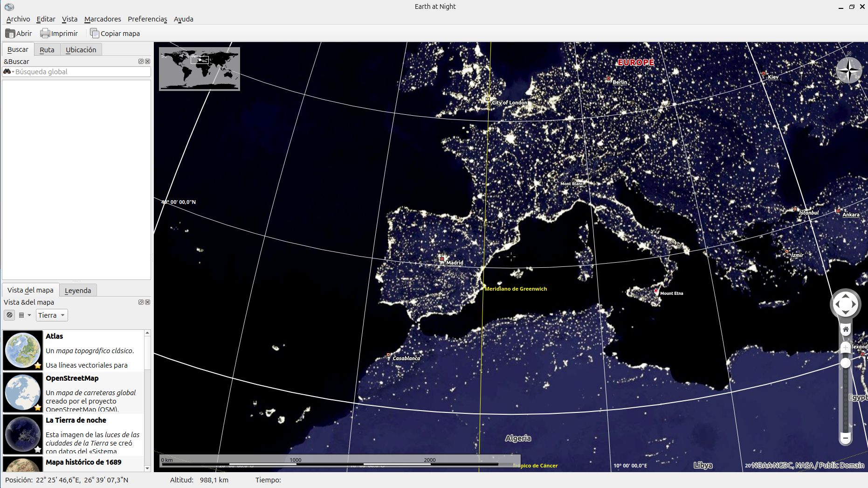Click the zoom slider handle
Viewport: 868px width, 488px height.
pyautogui.click(x=845, y=363)
